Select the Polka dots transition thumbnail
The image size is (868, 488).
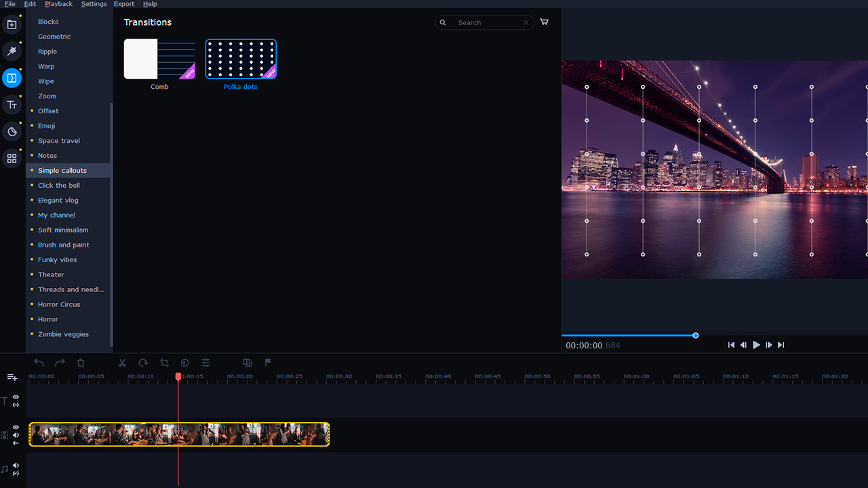241,58
